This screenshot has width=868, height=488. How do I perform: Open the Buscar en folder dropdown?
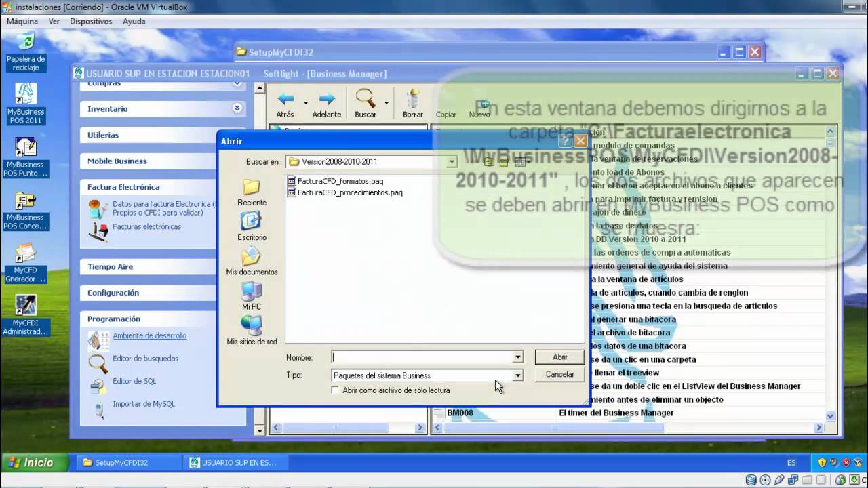452,161
